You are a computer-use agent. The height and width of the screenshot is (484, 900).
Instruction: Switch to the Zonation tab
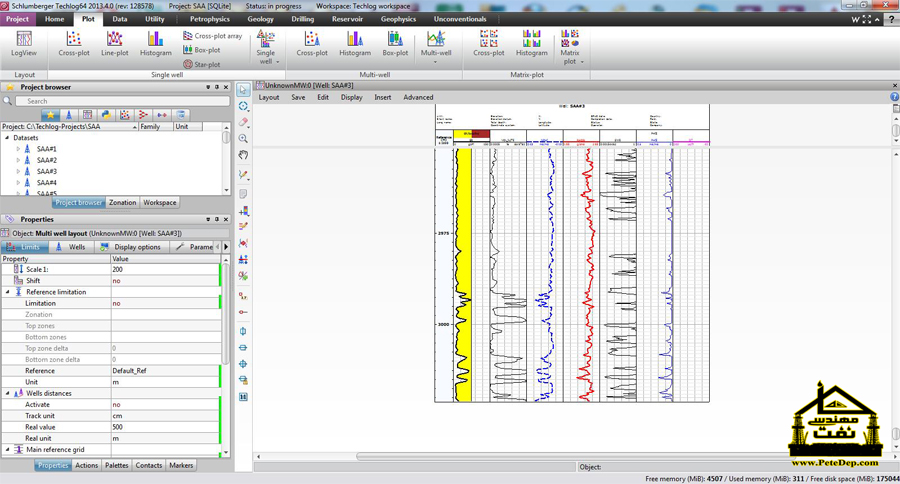122,203
